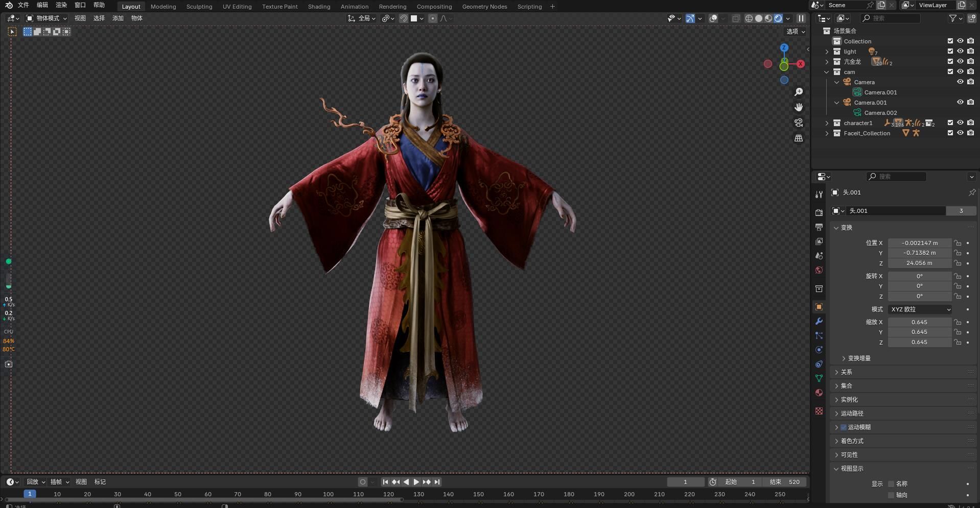The image size is (980, 508).
Task: Click the 结束 520 end frame field
Action: click(785, 482)
